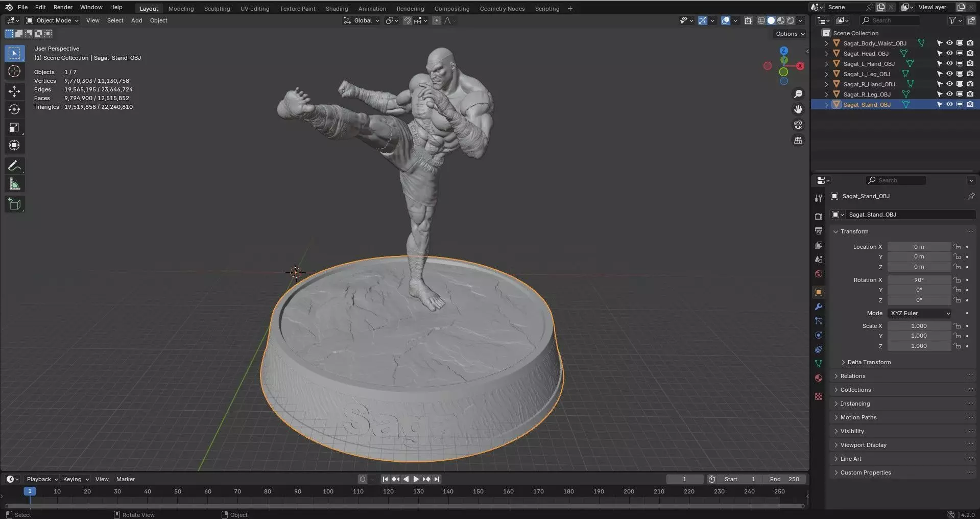Screen dimensions: 980x519
Task: Select the Add Cube tool
Action: pyautogui.click(x=14, y=204)
